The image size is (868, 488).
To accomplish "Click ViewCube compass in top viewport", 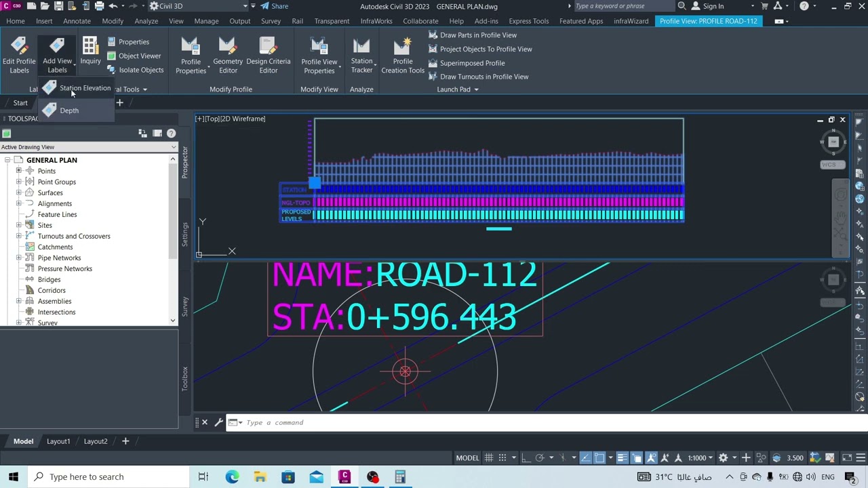I will pyautogui.click(x=833, y=142).
